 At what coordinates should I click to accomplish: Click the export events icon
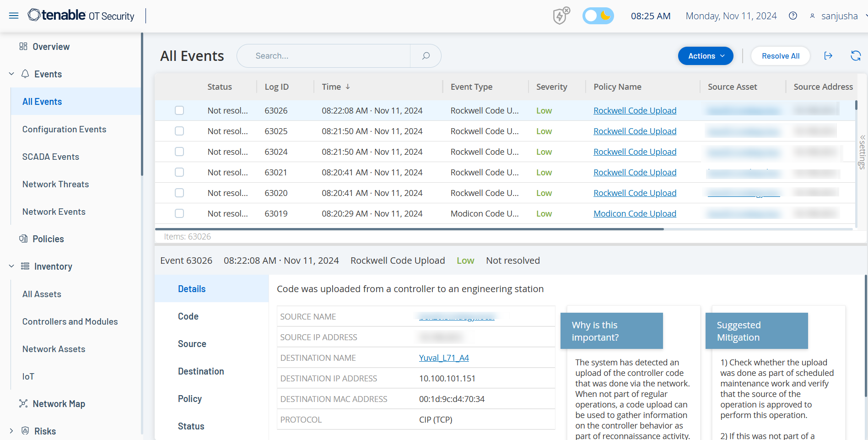coord(828,56)
